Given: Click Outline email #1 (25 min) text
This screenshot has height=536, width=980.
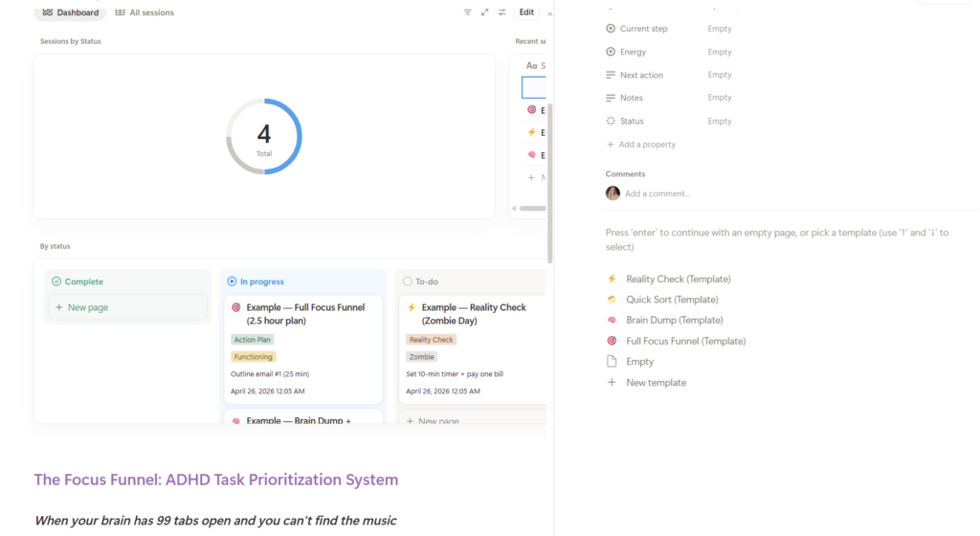Looking at the screenshot, I should pyautogui.click(x=270, y=374).
